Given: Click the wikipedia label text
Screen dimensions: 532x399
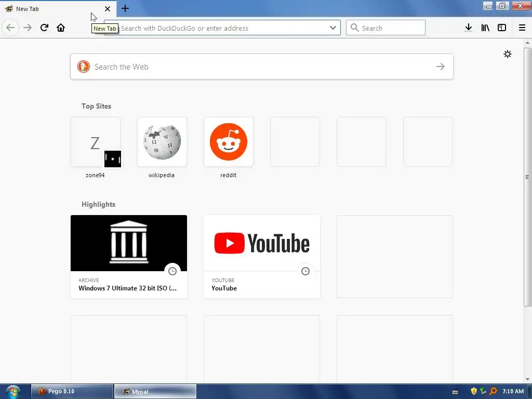Looking at the screenshot, I should [x=162, y=175].
